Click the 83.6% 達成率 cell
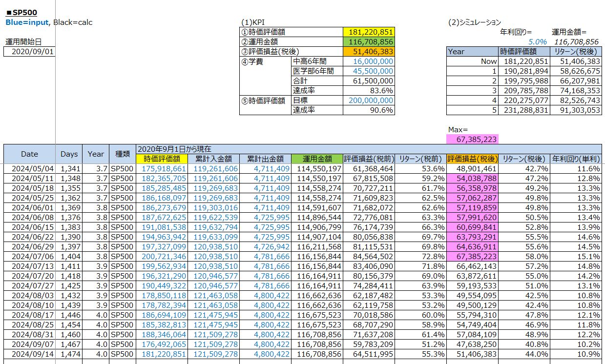Image resolution: width=605 pixels, height=364 pixels. (369, 90)
